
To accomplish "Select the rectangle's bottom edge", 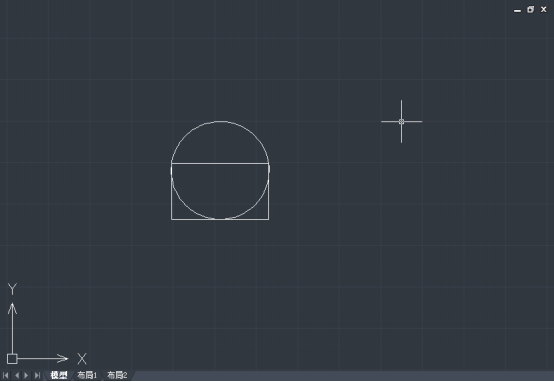I will [x=220, y=219].
